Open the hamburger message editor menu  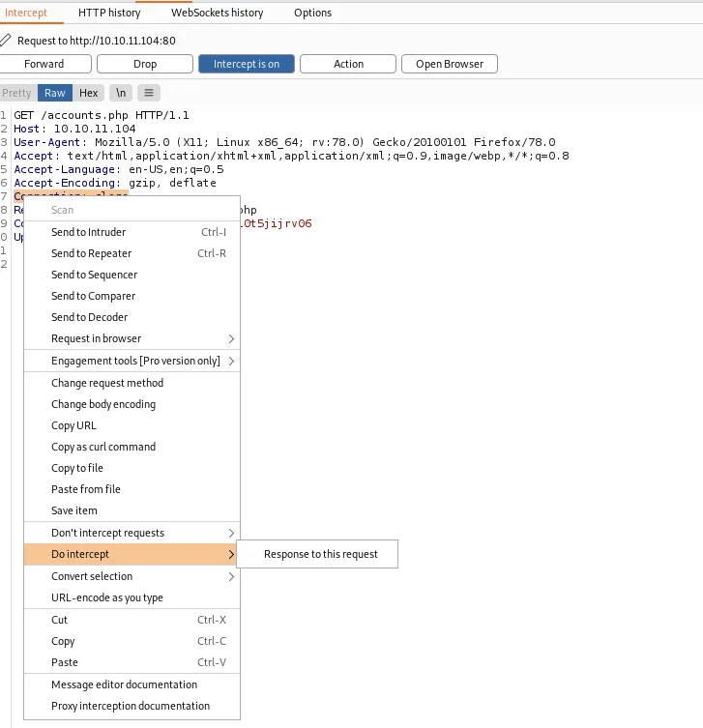click(x=149, y=93)
